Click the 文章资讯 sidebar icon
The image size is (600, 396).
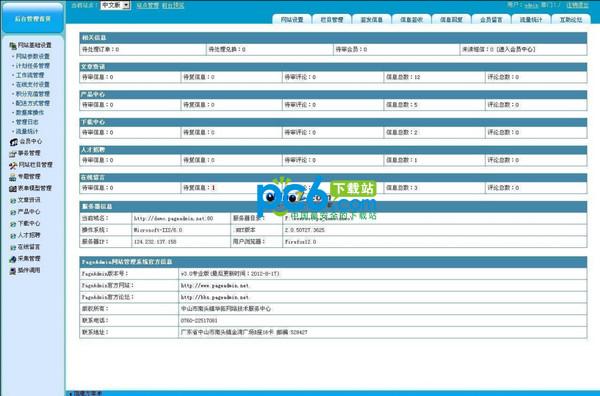click(13, 200)
